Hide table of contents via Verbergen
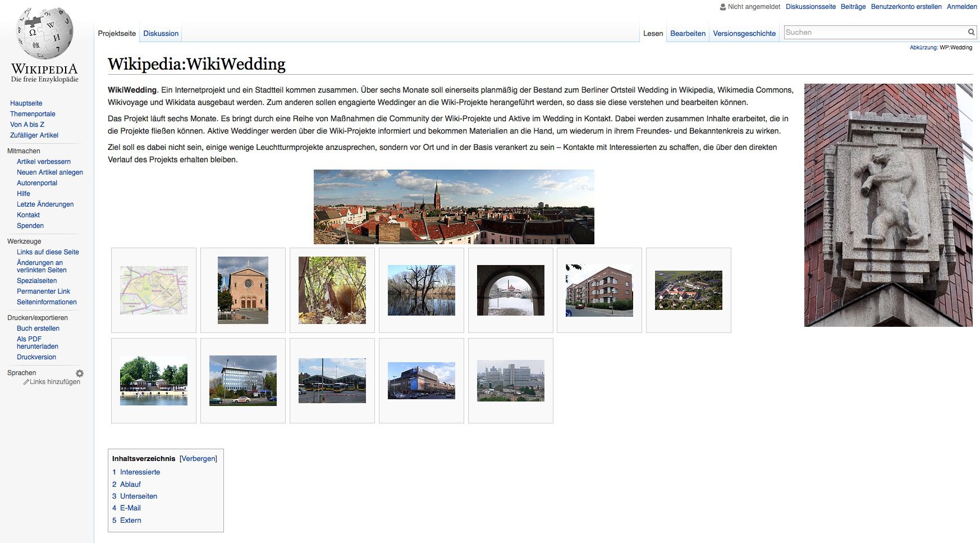The image size is (980, 543). [x=198, y=459]
